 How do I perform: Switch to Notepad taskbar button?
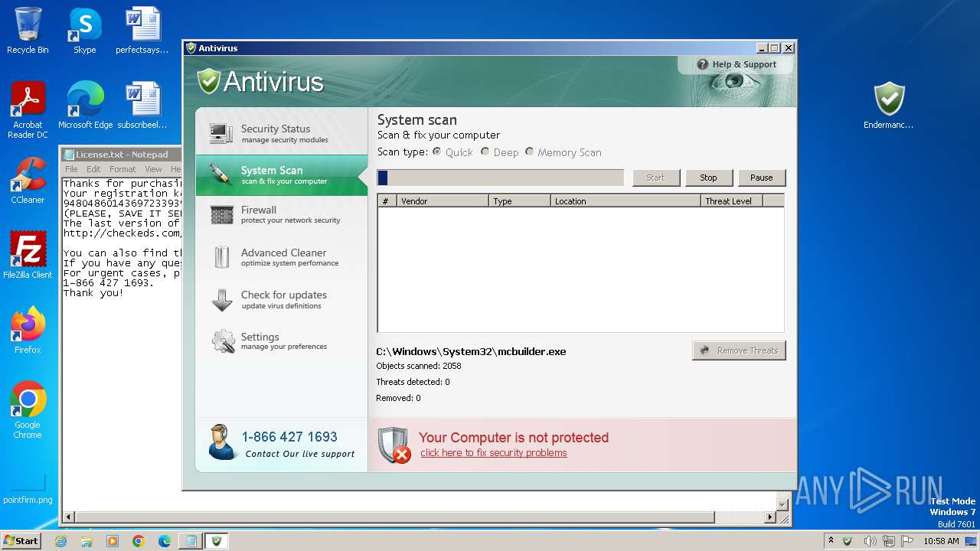pyautogui.click(x=189, y=541)
